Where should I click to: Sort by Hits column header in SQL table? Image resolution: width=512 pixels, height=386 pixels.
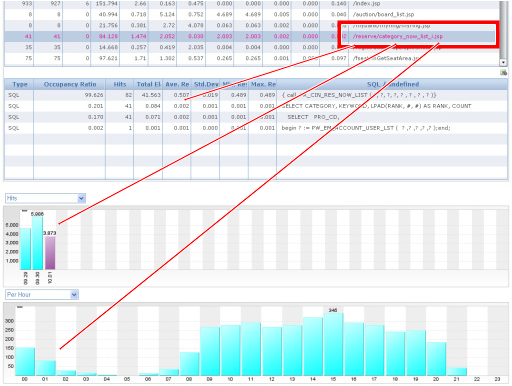[120, 84]
